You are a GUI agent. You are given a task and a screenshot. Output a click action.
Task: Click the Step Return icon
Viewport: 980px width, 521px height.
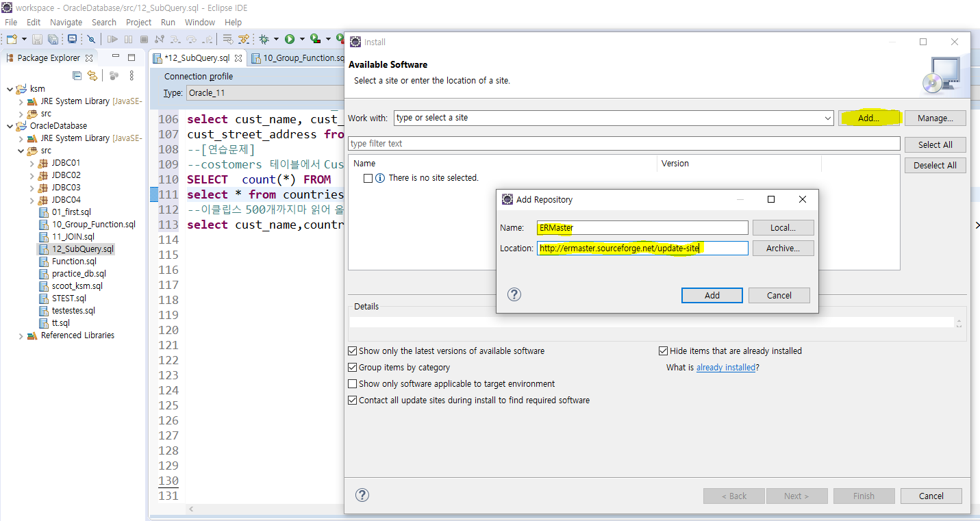[x=207, y=40]
